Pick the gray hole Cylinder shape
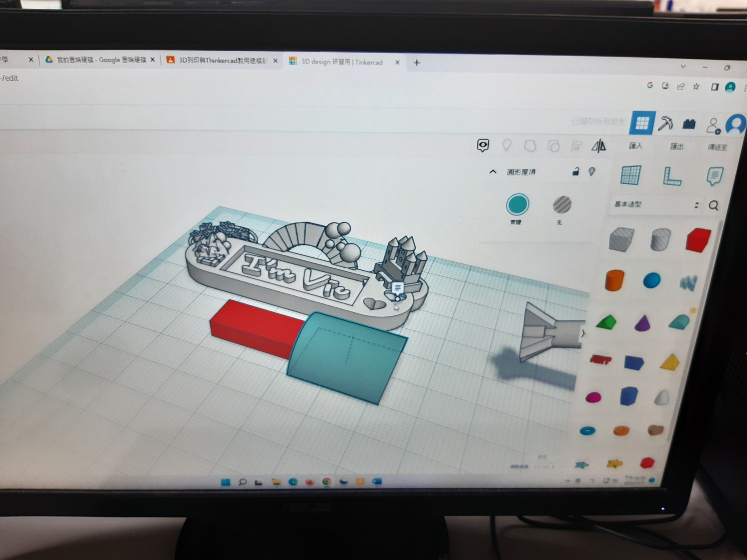The height and width of the screenshot is (560, 747). [660, 240]
